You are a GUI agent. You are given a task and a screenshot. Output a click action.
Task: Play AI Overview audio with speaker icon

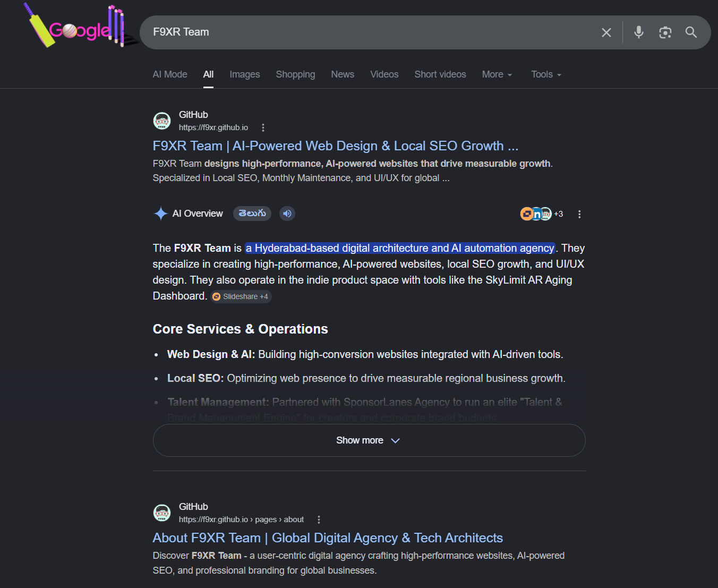pyautogui.click(x=287, y=214)
